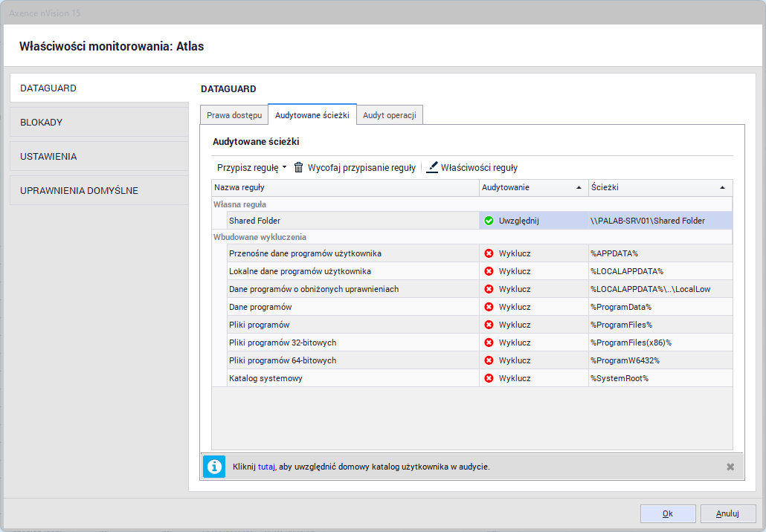Viewport: 766px width, 532px height.
Task: Click the pen icon for Właściwości reguły
Action: pyautogui.click(x=432, y=168)
